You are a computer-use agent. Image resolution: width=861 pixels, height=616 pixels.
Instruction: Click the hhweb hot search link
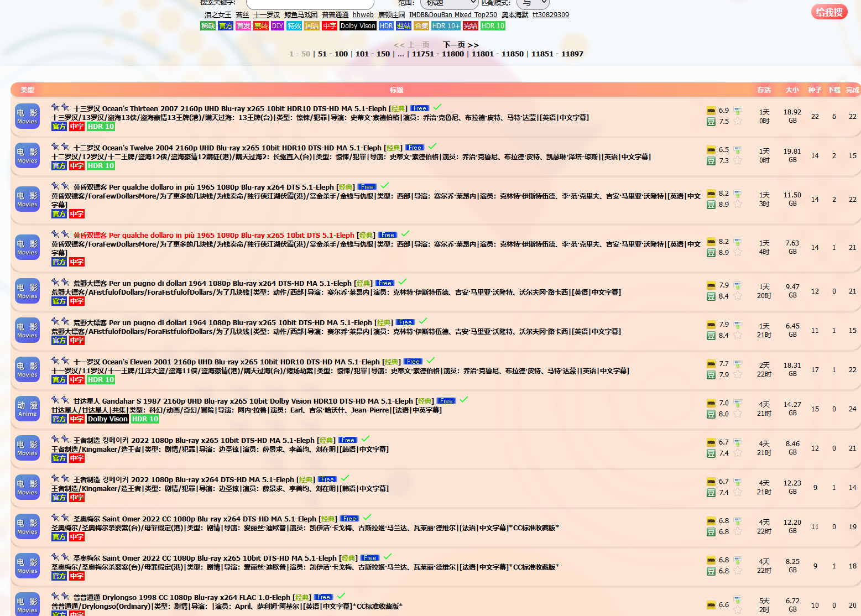pos(363,15)
